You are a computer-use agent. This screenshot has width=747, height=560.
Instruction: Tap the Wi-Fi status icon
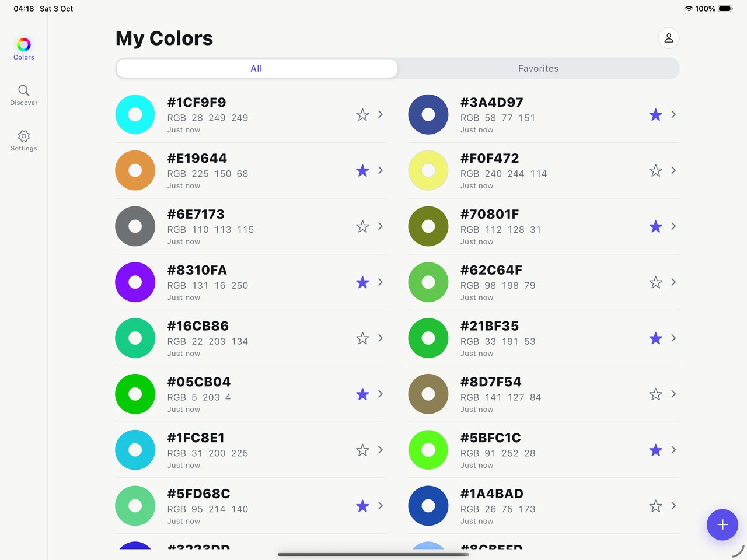click(689, 9)
